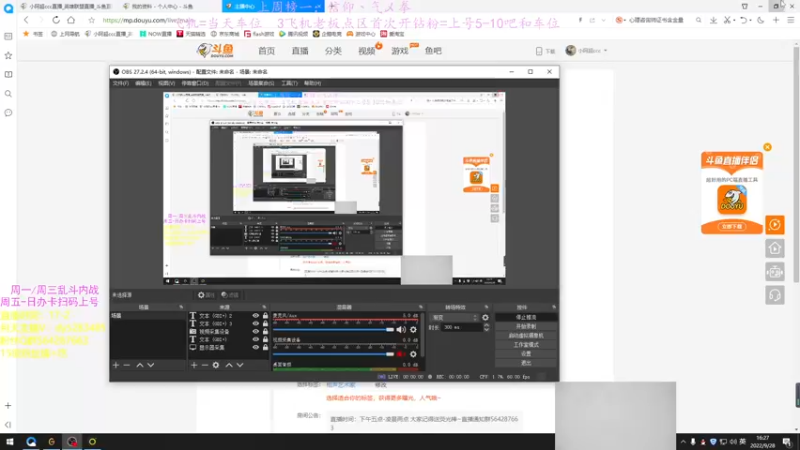Click Douyu floating robot icon on right edge
The image size is (800, 450).
[x=774, y=272]
